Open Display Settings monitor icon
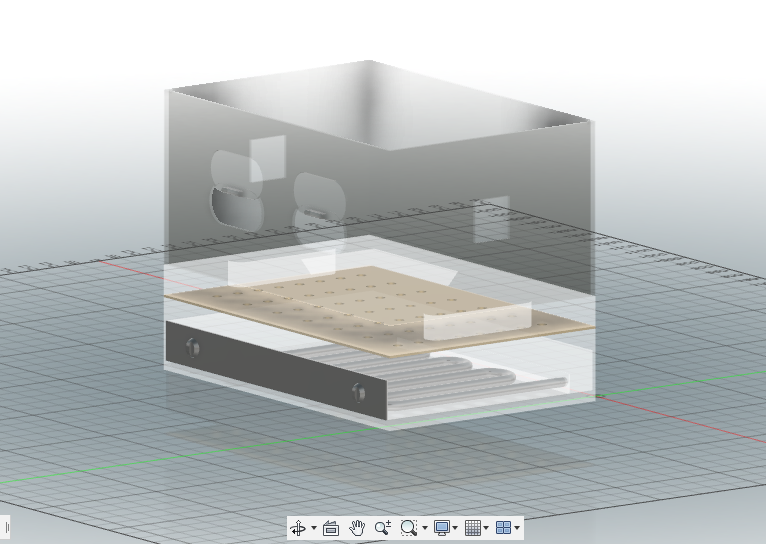Image resolution: width=766 pixels, height=544 pixels. (442, 528)
